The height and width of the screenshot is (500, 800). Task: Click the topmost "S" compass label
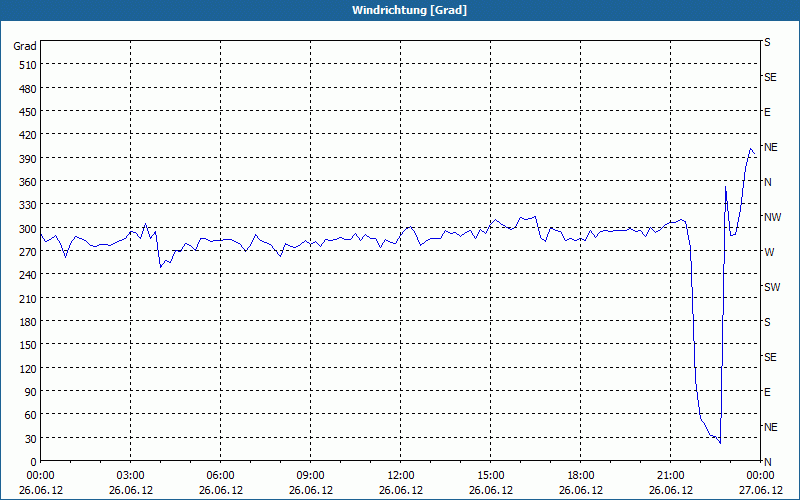pyautogui.click(x=767, y=42)
